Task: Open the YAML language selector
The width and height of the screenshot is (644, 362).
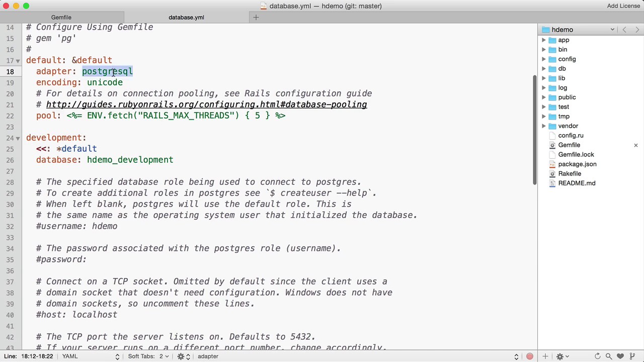Action: [x=91, y=356]
